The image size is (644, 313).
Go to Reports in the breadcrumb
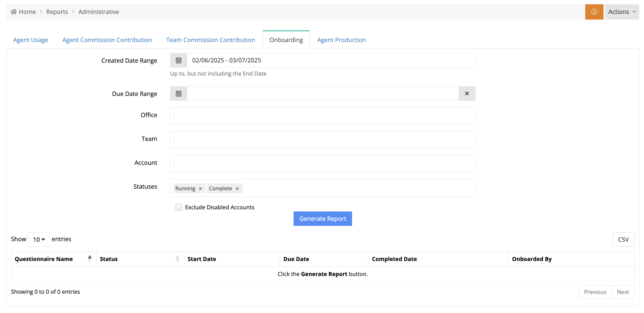57,12
